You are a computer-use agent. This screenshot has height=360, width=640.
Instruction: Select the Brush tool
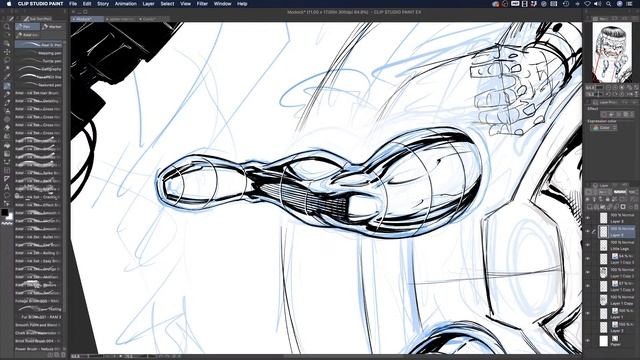[x=7, y=102]
